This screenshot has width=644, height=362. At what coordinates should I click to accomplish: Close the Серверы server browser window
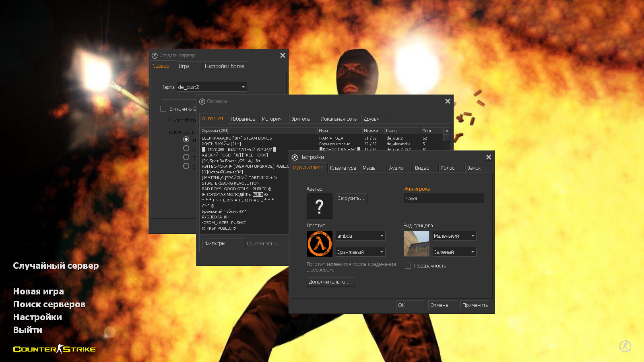tap(448, 101)
